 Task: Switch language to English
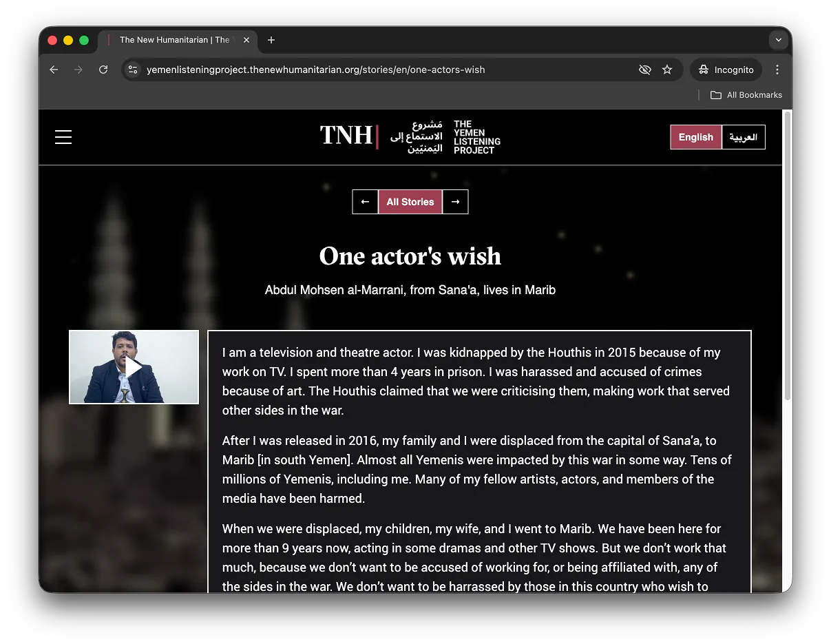pos(695,137)
